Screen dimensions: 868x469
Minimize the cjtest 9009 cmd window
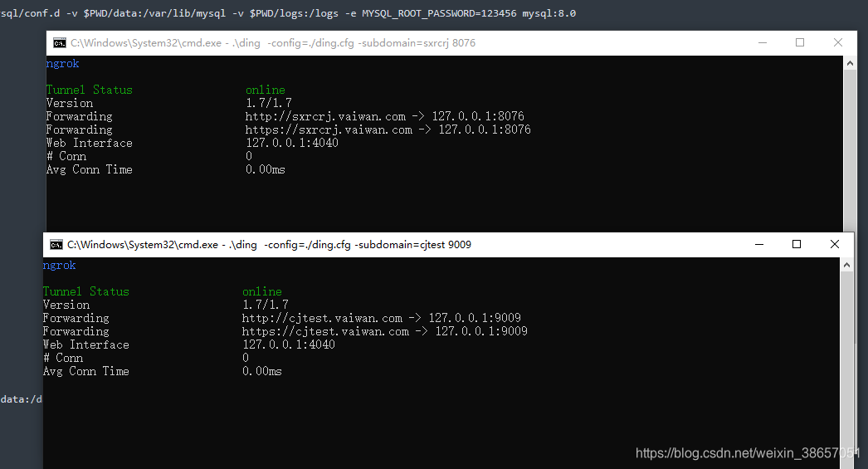coord(759,244)
